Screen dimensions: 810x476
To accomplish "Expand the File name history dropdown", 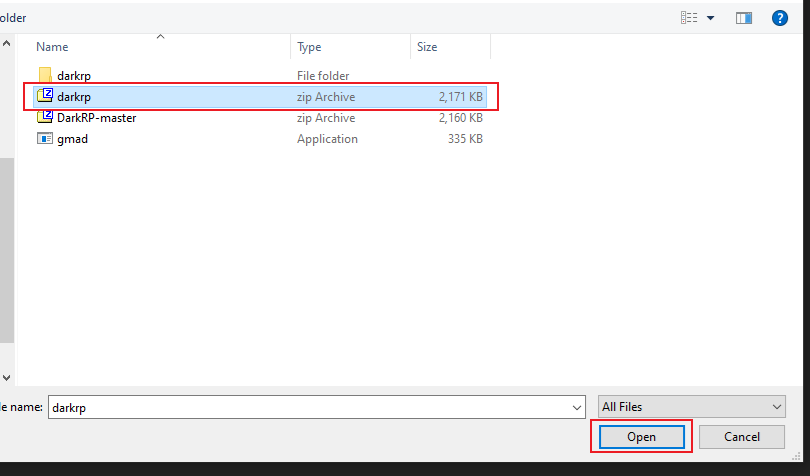I will pos(577,408).
